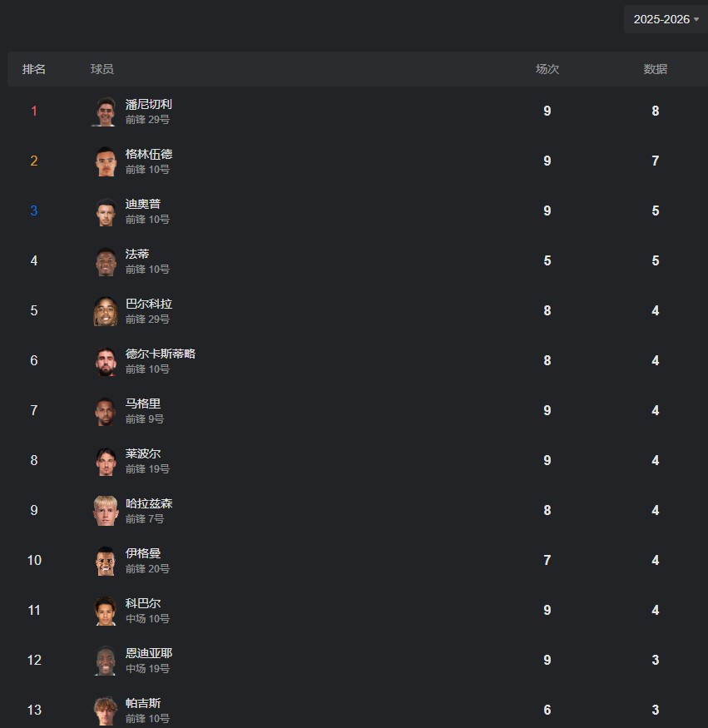Click 法蒂's player headshot
The width and height of the screenshot is (708, 728).
[105, 261]
